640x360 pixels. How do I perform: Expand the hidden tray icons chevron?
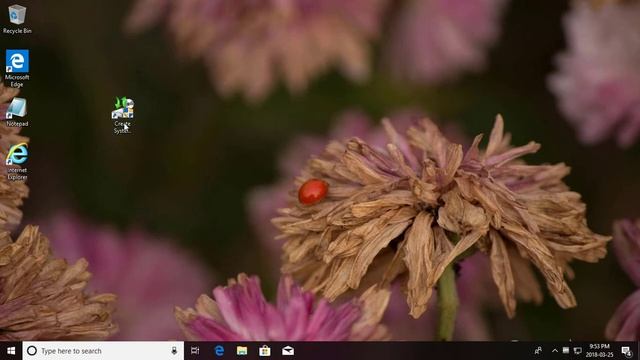pos(554,351)
